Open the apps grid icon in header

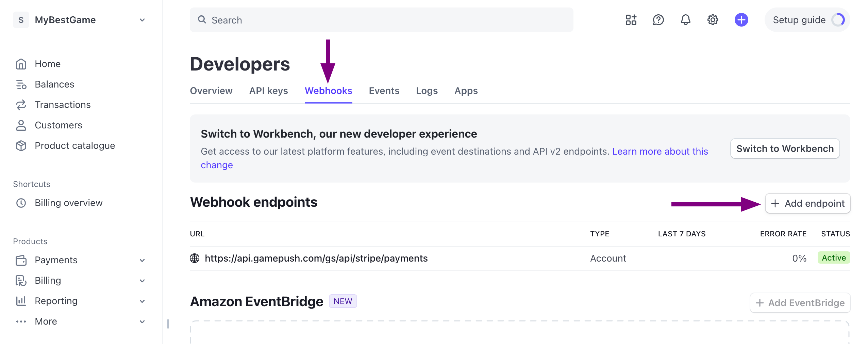pyautogui.click(x=631, y=20)
